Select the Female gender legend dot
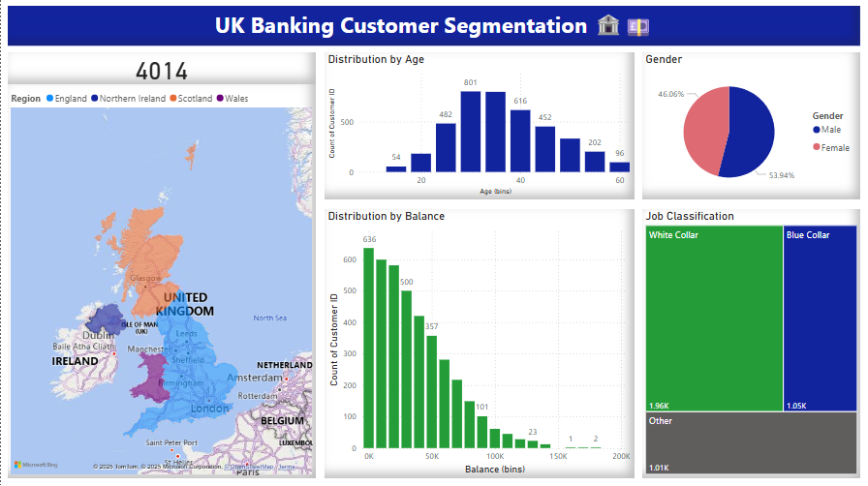The width and height of the screenshot is (868, 486). pyautogui.click(x=816, y=147)
